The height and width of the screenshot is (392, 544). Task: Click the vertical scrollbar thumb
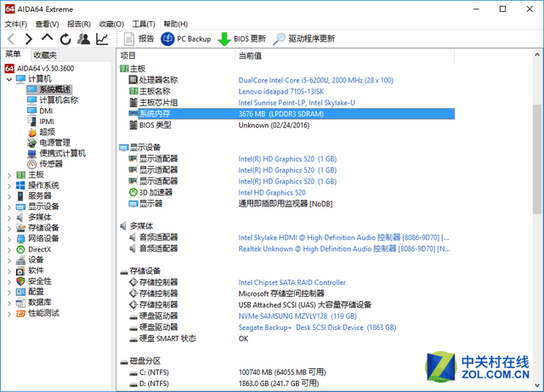537,159
